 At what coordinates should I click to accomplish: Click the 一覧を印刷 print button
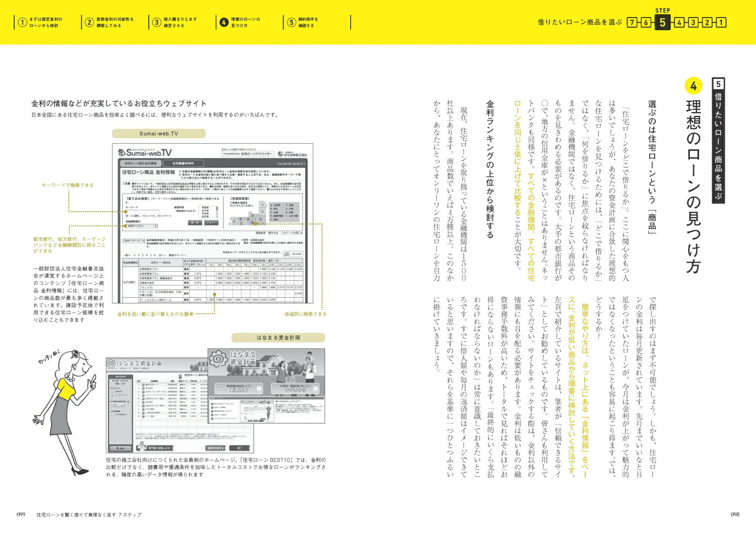pos(293,254)
